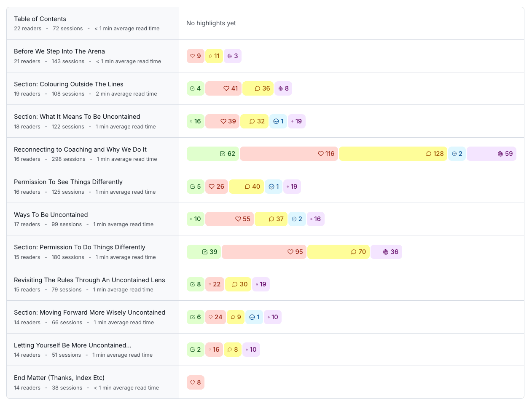
Task: Select the heart badge showing 26
Action: (217, 187)
